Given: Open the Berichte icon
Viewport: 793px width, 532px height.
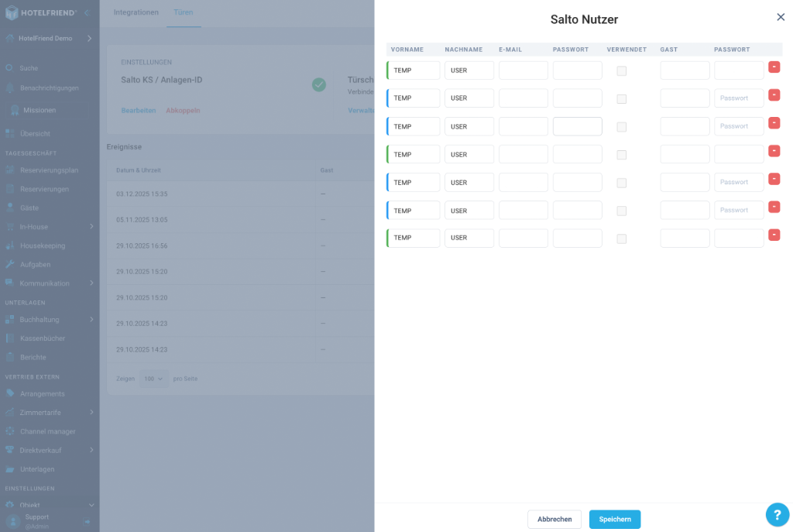Looking at the screenshot, I should point(9,356).
